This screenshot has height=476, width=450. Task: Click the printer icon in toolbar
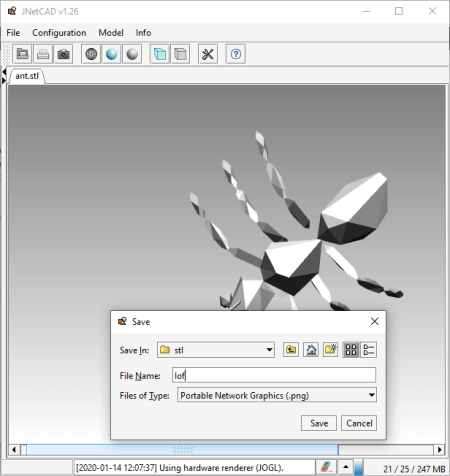[x=43, y=54]
